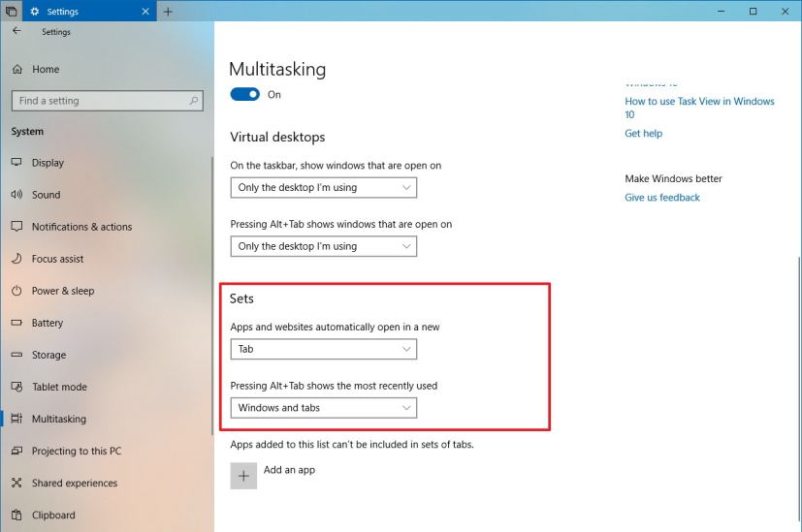The width and height of the screenshot is (802, 532).
Task: Click the gear icon on Settings tab
Action: 35,12
